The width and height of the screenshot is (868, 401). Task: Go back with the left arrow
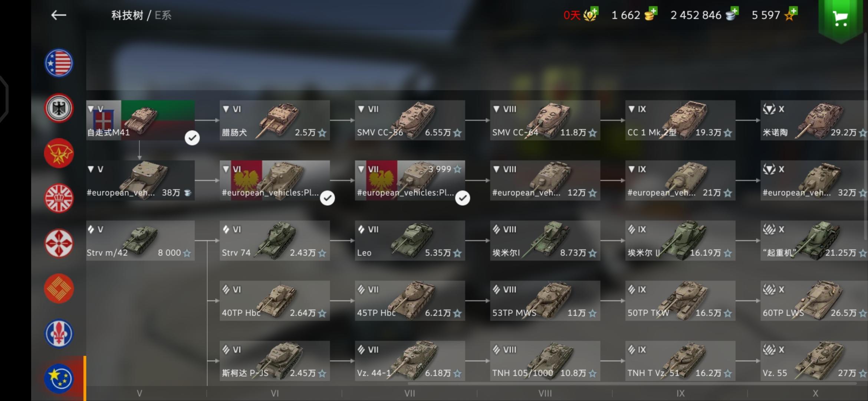coord(59,15)
